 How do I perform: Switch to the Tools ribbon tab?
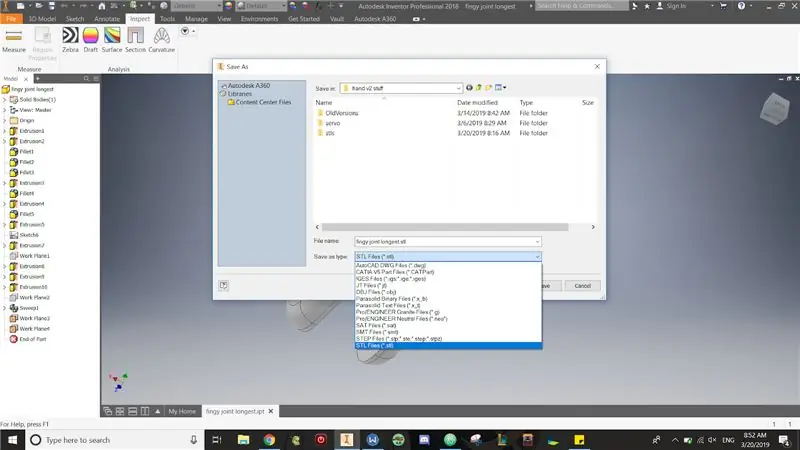[x=167, y=19]
